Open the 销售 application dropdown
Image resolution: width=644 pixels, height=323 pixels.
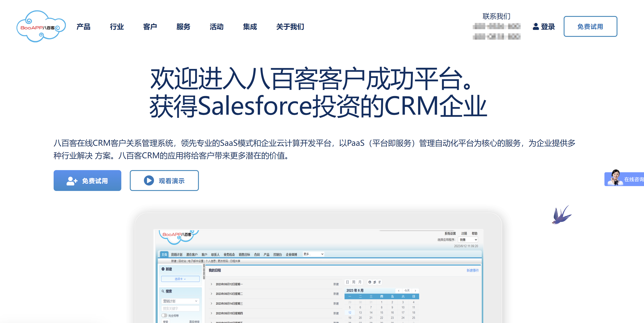pos(468,240)
